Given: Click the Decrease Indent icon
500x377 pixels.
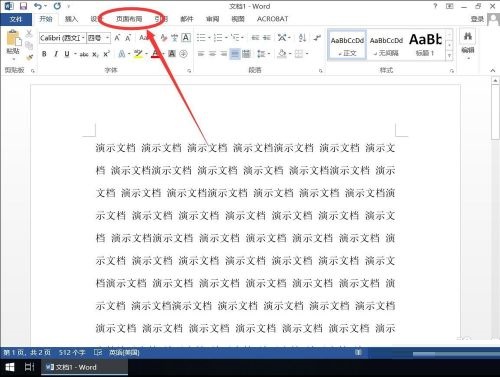Looking at the screenshot, I should point(255,38).
